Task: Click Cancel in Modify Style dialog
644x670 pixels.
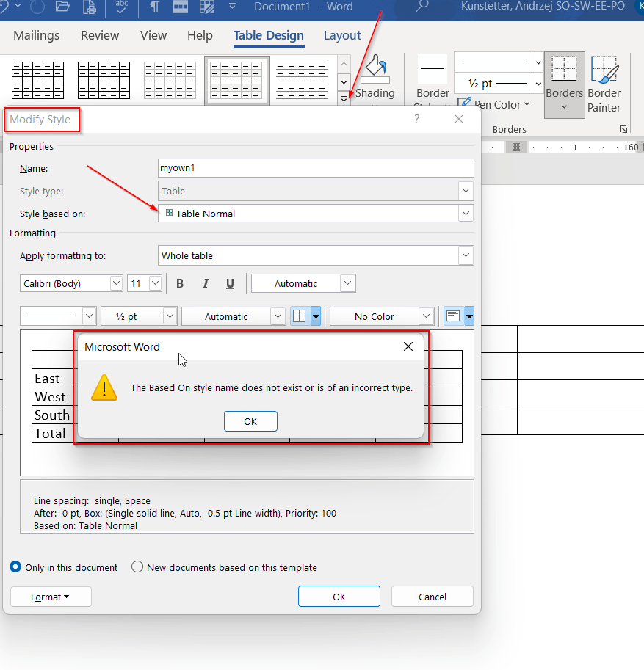Action: point(433,597)
